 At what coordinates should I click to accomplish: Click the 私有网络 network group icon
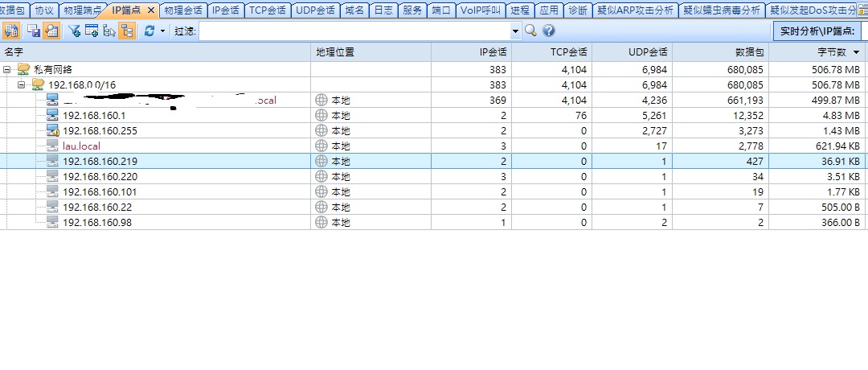23,69
